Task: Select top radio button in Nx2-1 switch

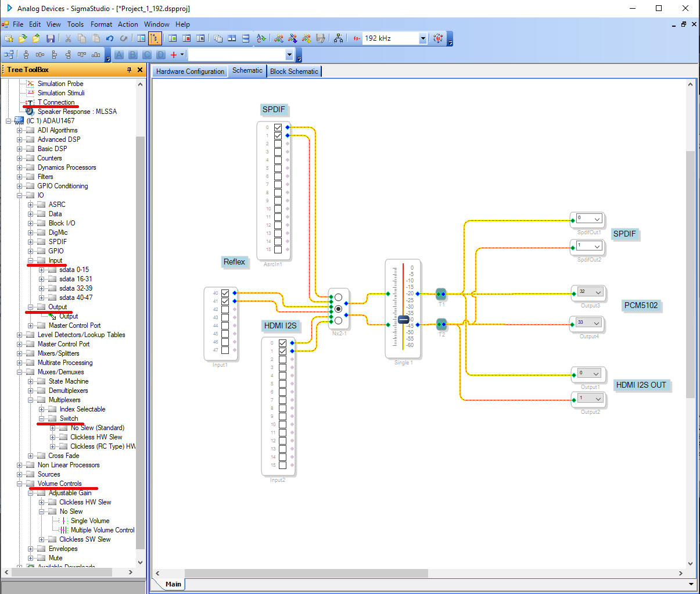Action: click(x=338, y=298)
